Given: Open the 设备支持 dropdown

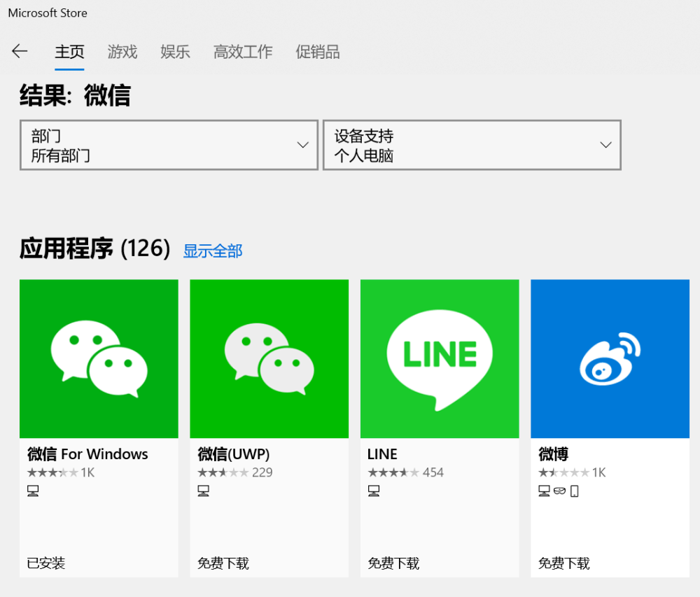Looking at the screenshot, I should click(471, 145).
